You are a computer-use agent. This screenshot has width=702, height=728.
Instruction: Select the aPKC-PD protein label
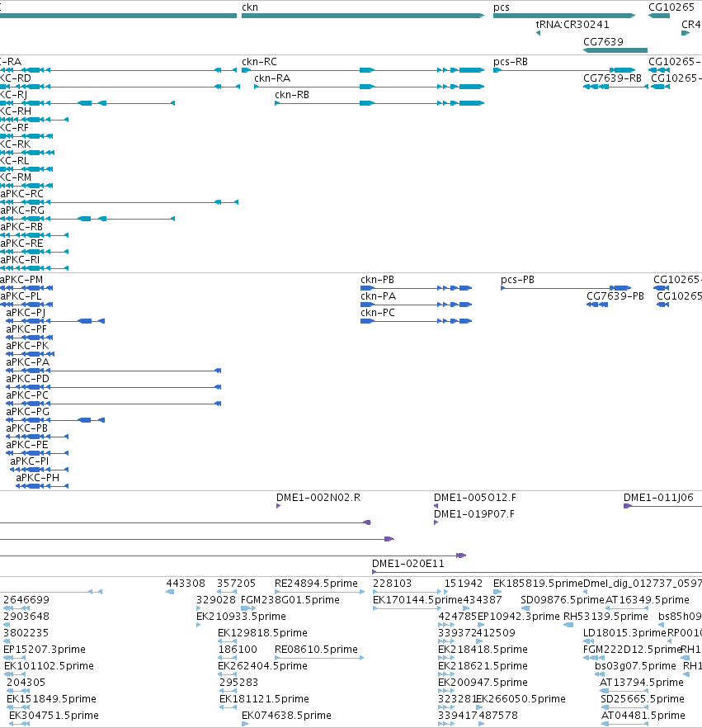(27, 379)
